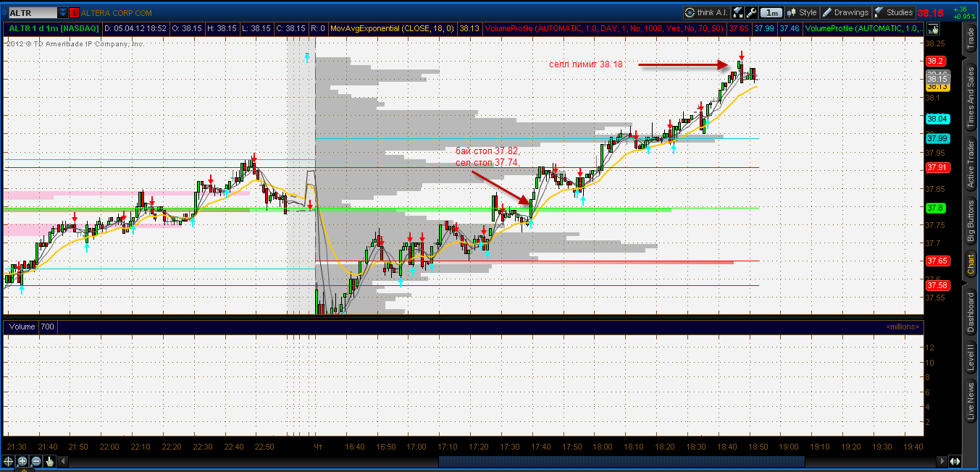
Task: Click the red VolumeProfile study label
Action: point(604,28)
